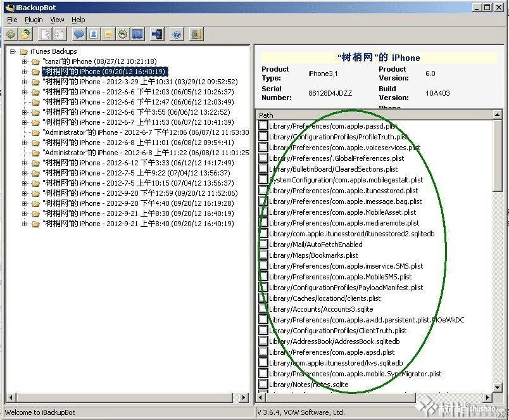Viewport: 509px width, 420px height.
Task: Click the file list horizontal scroll-right arrow
Action: (x=487, y=397)
